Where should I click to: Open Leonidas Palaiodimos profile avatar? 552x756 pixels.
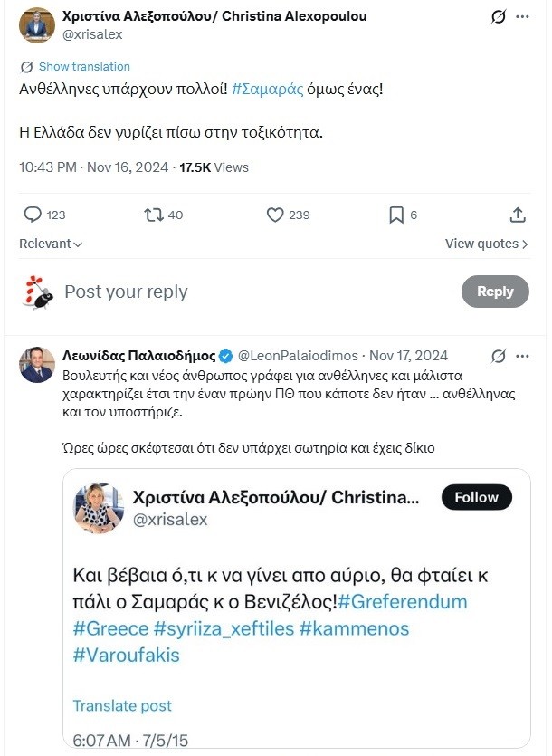tap(37, 364)
